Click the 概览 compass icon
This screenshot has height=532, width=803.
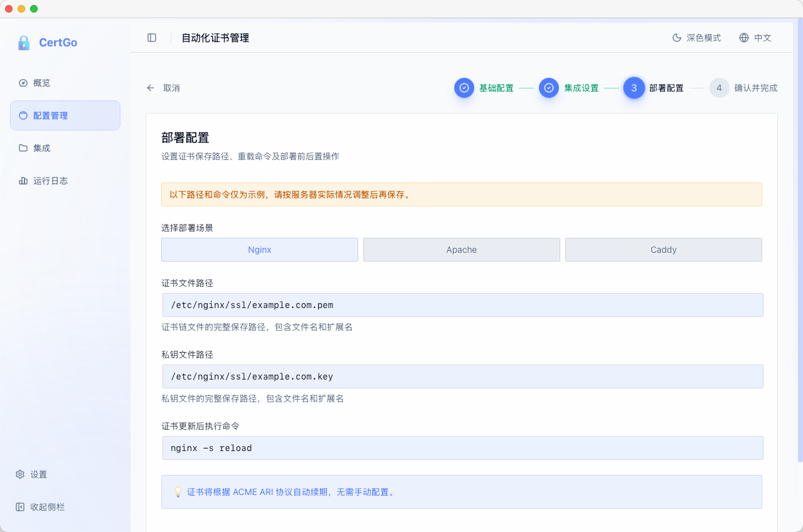[23, 83]
